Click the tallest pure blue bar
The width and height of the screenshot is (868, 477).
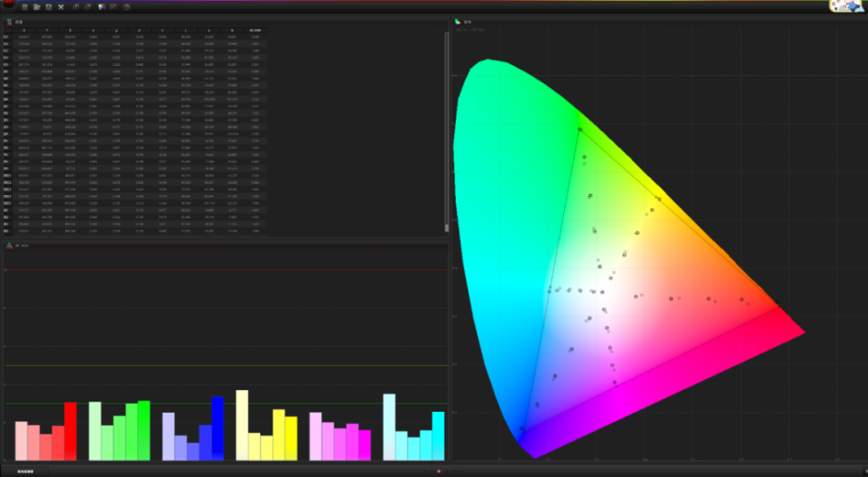coord(218,428)
